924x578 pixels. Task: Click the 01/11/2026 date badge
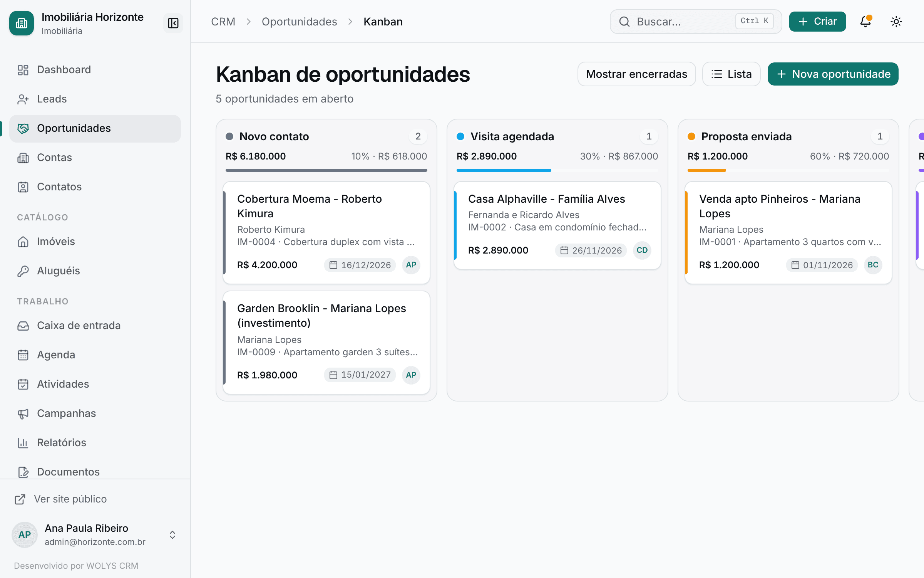point(822,265)
